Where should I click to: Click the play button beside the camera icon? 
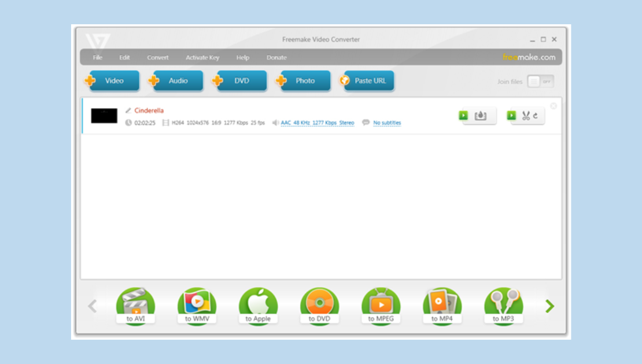pos(463,116)
